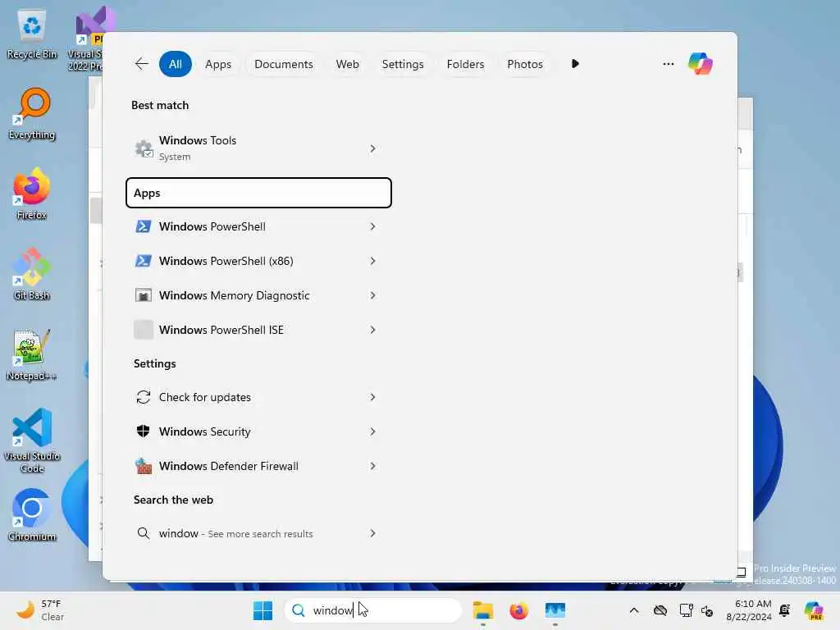This screenshot has height=630, width=840.
Task: Expand Check for updates chevron
Action: pyautogui.click(x=373, y=397)
